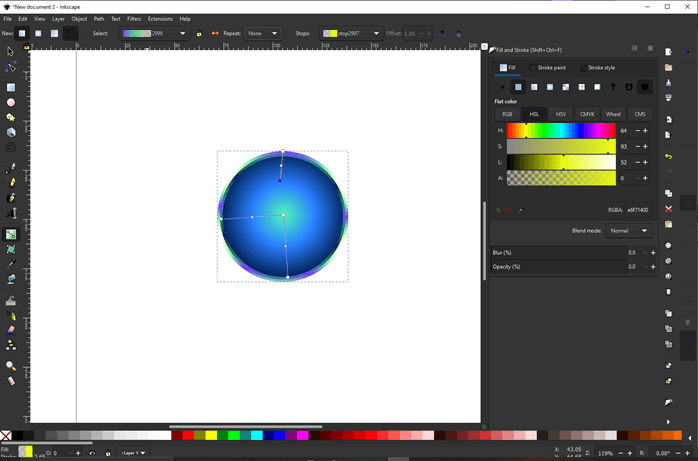Screen dimensions: 698x461
Task: Click the RGBA hex value field
Action: pos(638,210)
